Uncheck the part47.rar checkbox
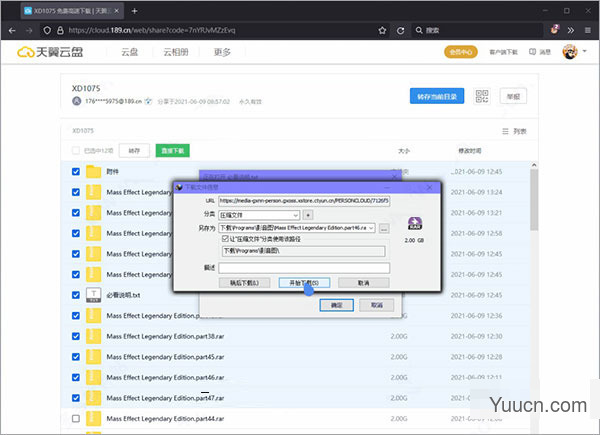The height and width of the screenshot is (435, 600). click(x=76, y=398)
